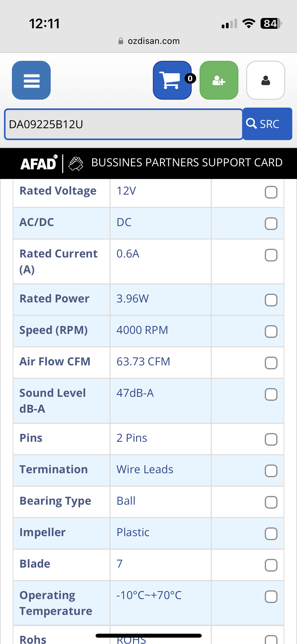Tap the AFAD logo in banner
Screen dimensions: 297x644
pyautogui.click(x=39, y=163)
